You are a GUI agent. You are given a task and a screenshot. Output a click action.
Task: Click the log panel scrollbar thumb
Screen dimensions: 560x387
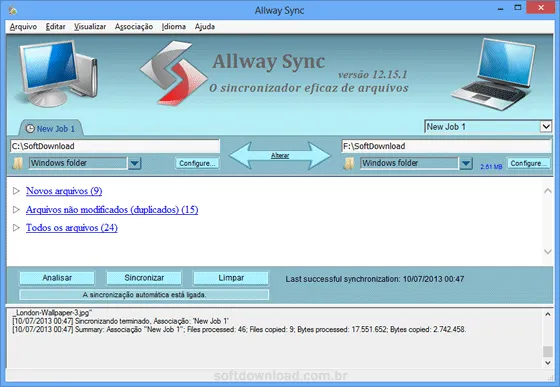(x=548, y=351)
